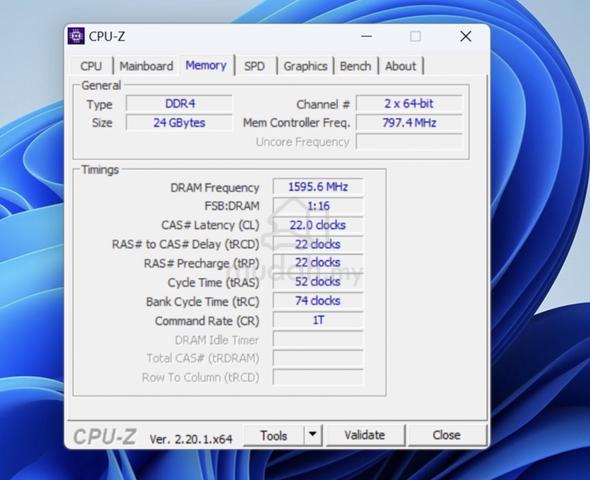Viewport: 590px width, 480px height.
Task: Click the Validate button
Action: pyautogui.click(x=365, y=435)
